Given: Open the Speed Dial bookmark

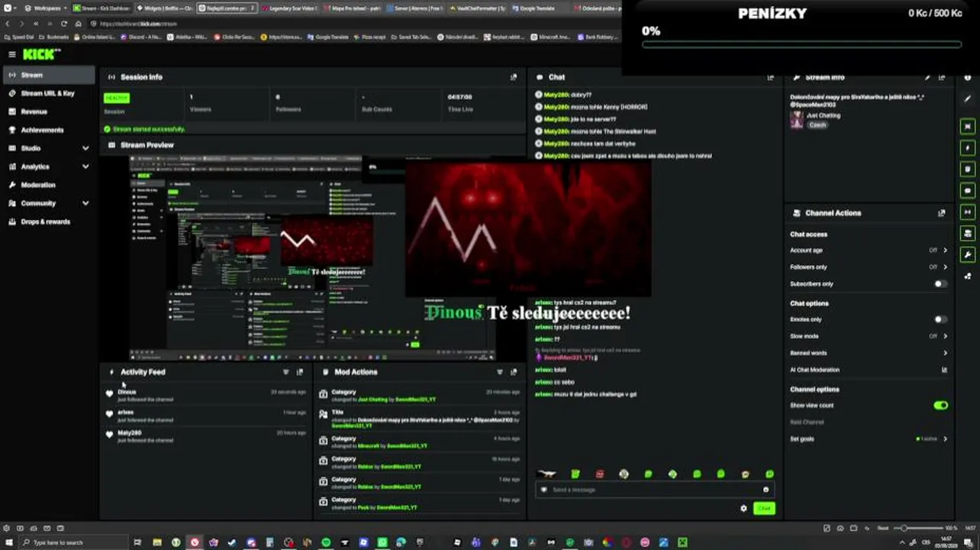Looking at the screenshot, I should click(x=19, y=37).
